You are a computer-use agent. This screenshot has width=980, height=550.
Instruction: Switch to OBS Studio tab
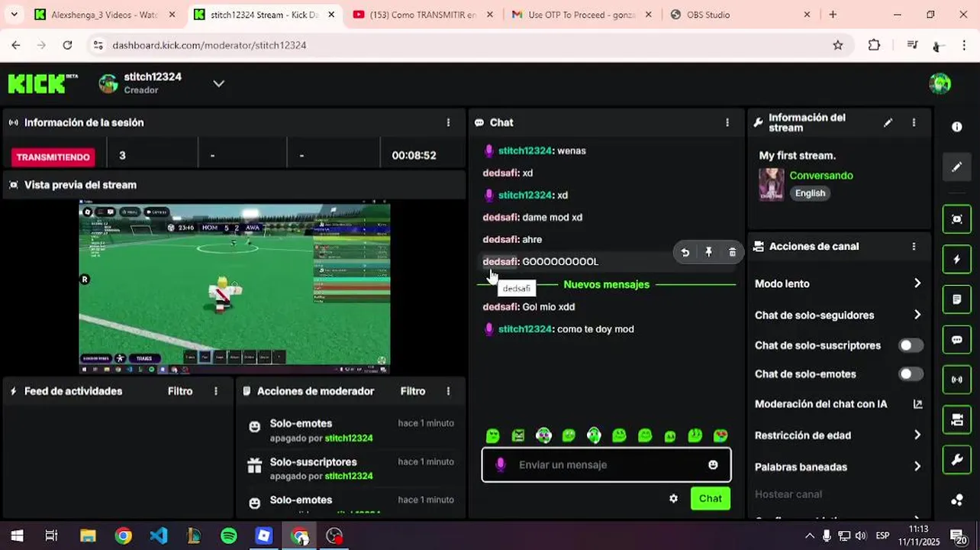[740, 15]
